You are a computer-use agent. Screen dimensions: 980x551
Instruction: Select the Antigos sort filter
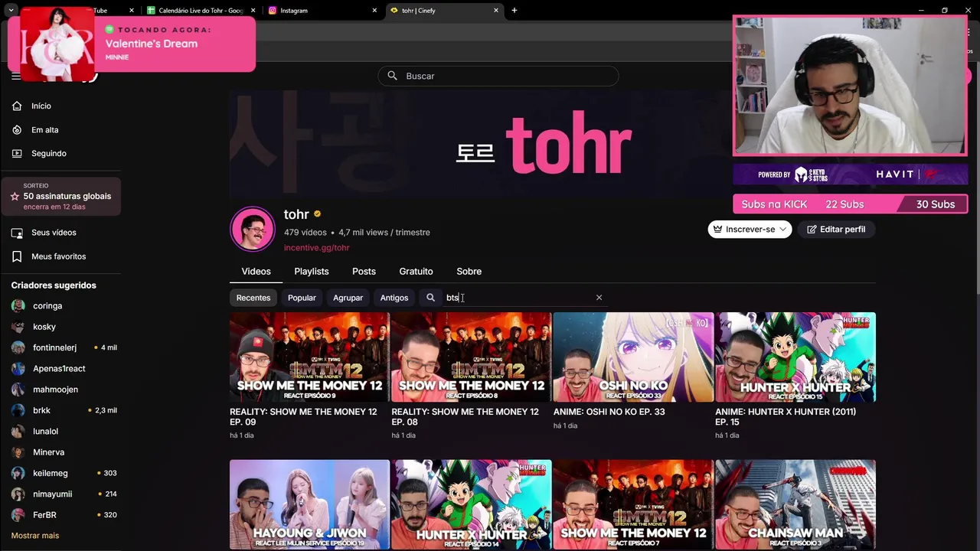394,298
